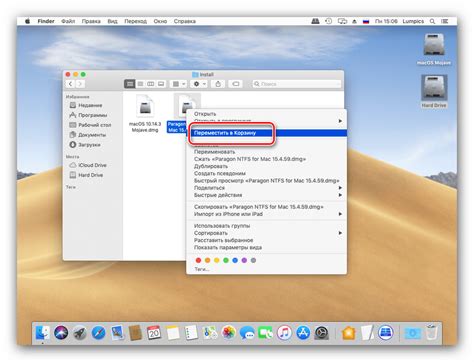Open App Store from the Dock
Image resolution: width=474 pixels, height=362 pixels.
click(303, 333)
